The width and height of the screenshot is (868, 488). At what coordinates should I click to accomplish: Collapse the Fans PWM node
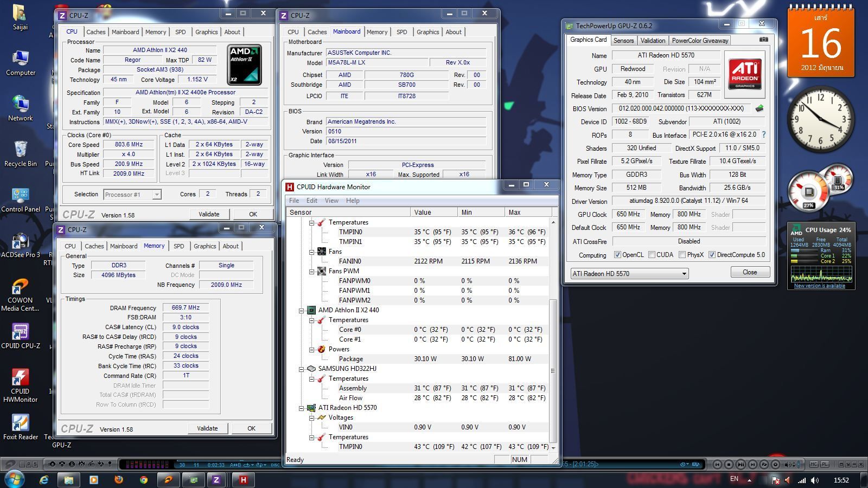click(312, 271)
